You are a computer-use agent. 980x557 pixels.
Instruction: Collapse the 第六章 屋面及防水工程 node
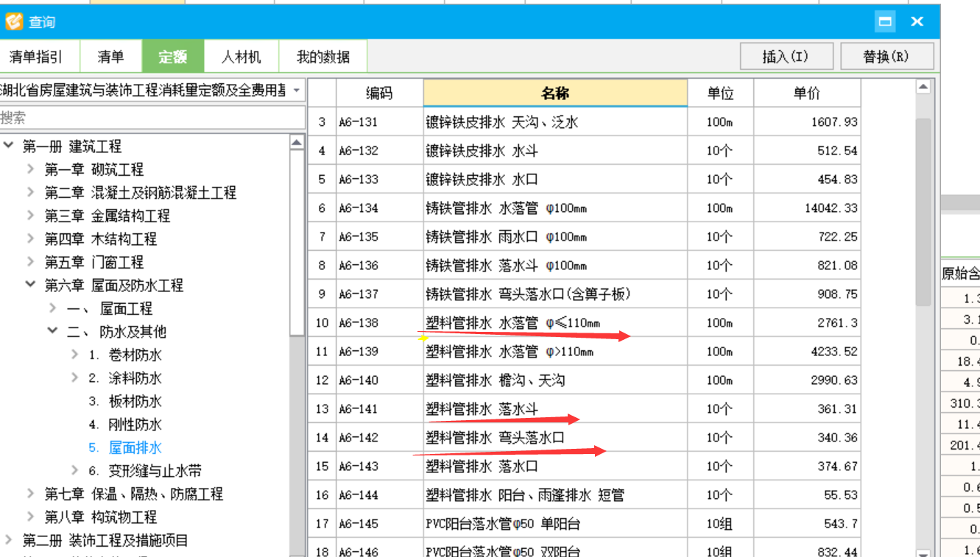30,285
